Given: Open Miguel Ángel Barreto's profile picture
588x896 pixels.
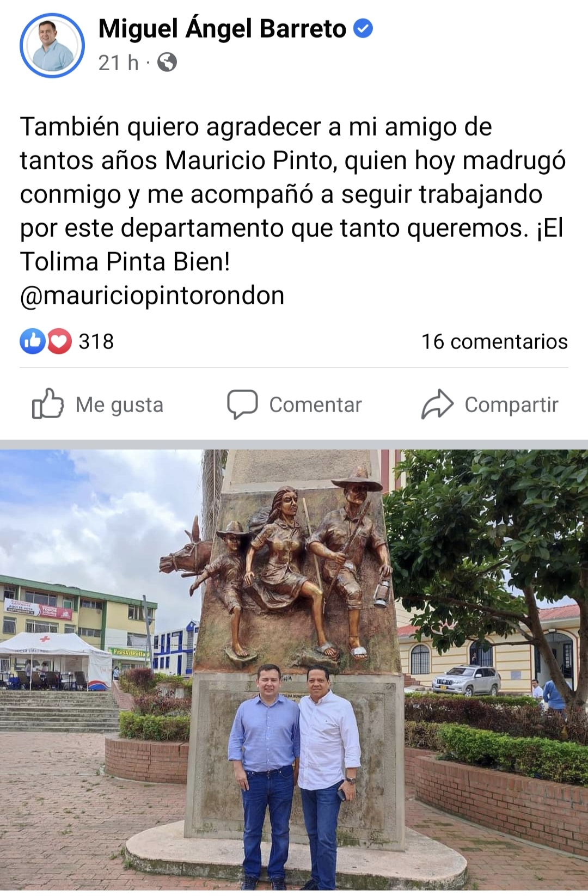Looking at the screenshot, I should click(x=52, y=46).
